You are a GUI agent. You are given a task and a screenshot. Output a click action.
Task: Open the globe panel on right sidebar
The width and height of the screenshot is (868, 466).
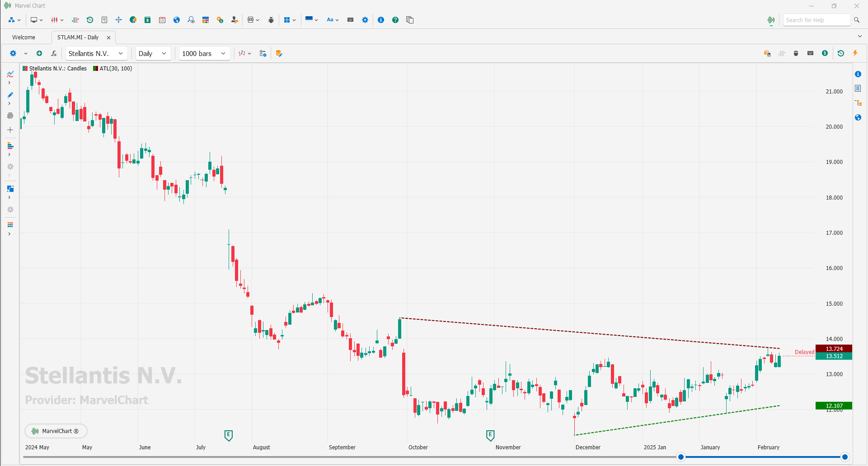[858, 117]
